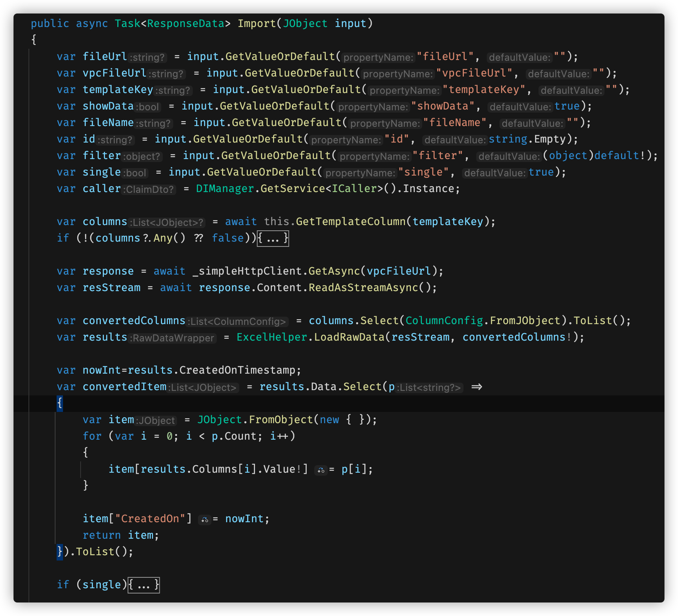This screenshot has width=678, height=616.
Task: Click the nowInt variable declaration
Action: [x=102, y=370]
